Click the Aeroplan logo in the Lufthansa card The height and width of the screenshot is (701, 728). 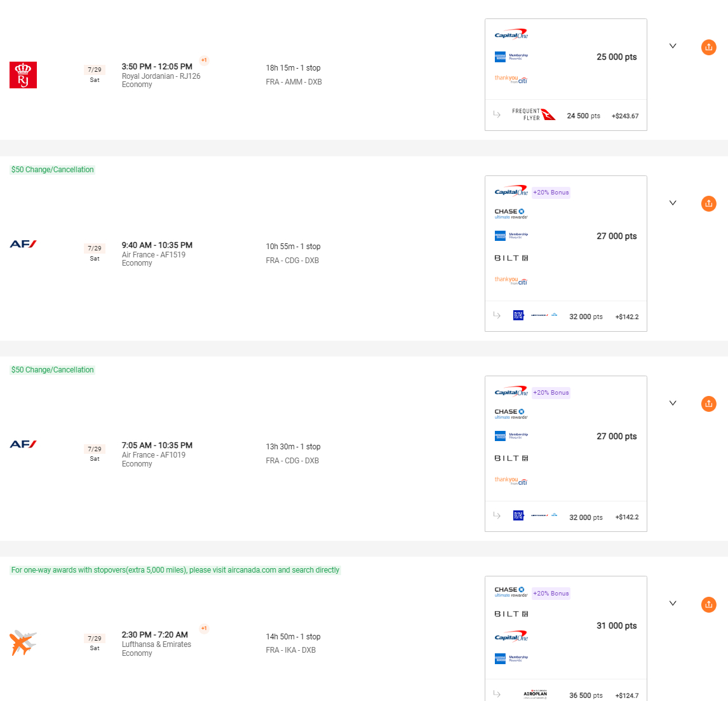pyautogui.click(x=536, y=694)
